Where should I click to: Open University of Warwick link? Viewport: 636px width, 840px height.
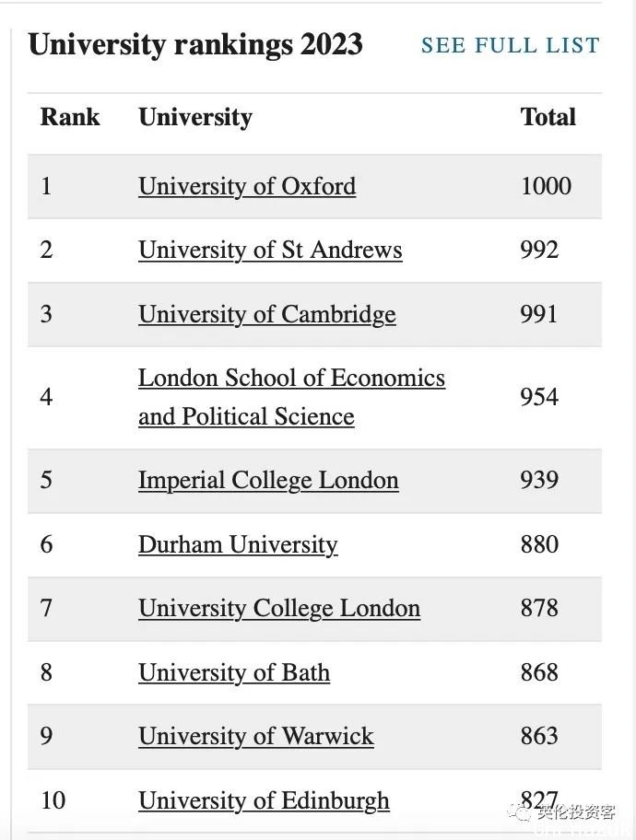(x=256, y=737)
